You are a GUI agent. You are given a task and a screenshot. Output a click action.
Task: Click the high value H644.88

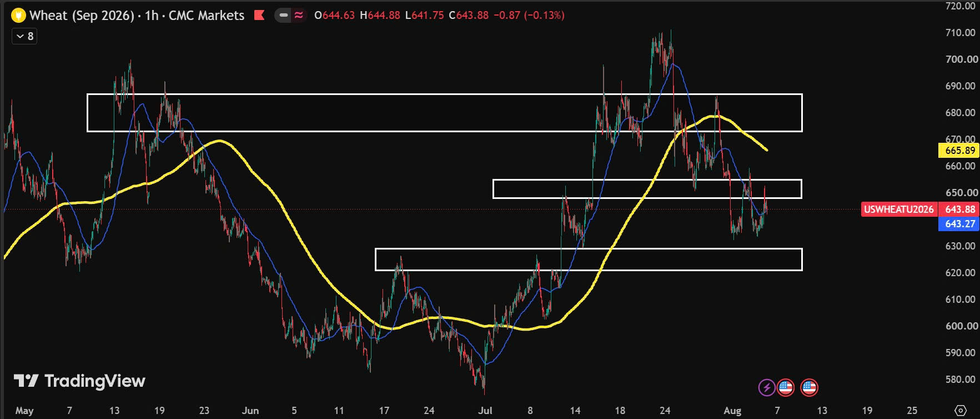pos(380,15)
